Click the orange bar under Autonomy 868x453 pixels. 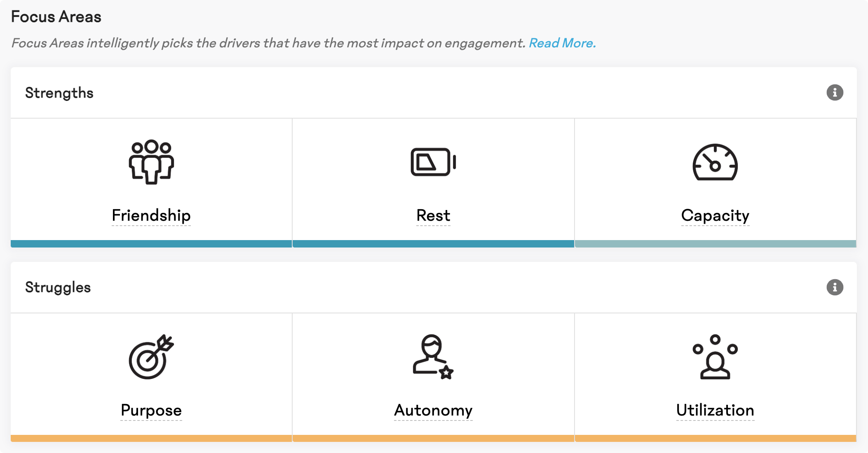pos(433,439)
